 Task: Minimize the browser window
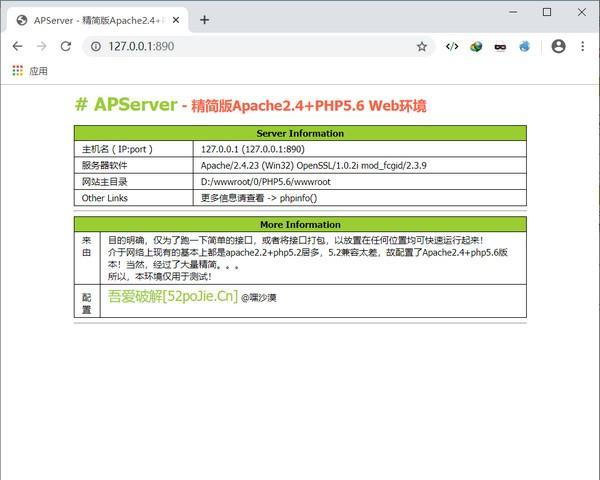tap(513, 12)
